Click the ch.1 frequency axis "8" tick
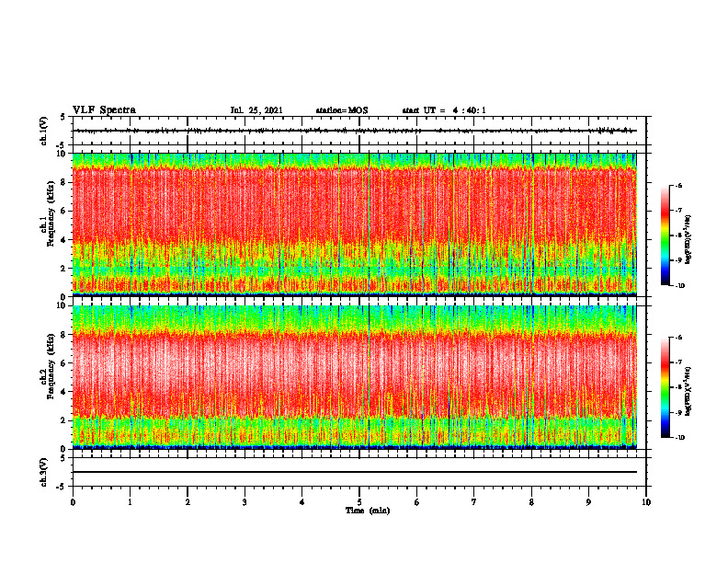Image resolution: width=728 pixels, height=563 pixels. point(64,182)
